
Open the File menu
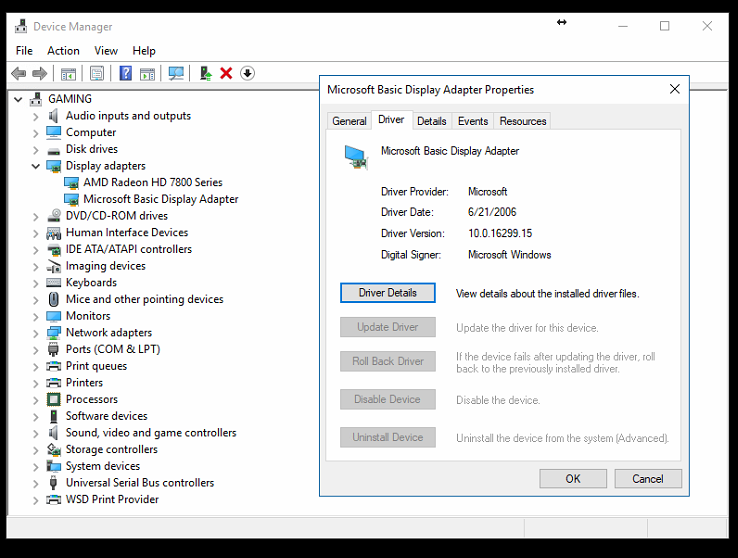coord(24,51)
